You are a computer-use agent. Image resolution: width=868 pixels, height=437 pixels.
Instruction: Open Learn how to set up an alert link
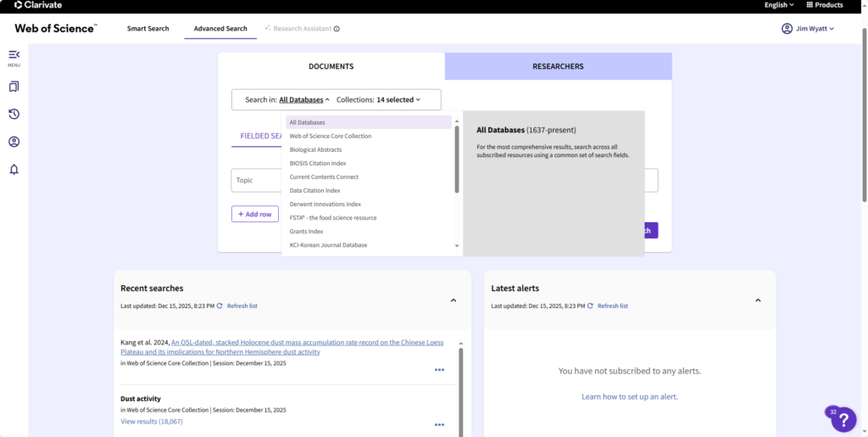629,396
